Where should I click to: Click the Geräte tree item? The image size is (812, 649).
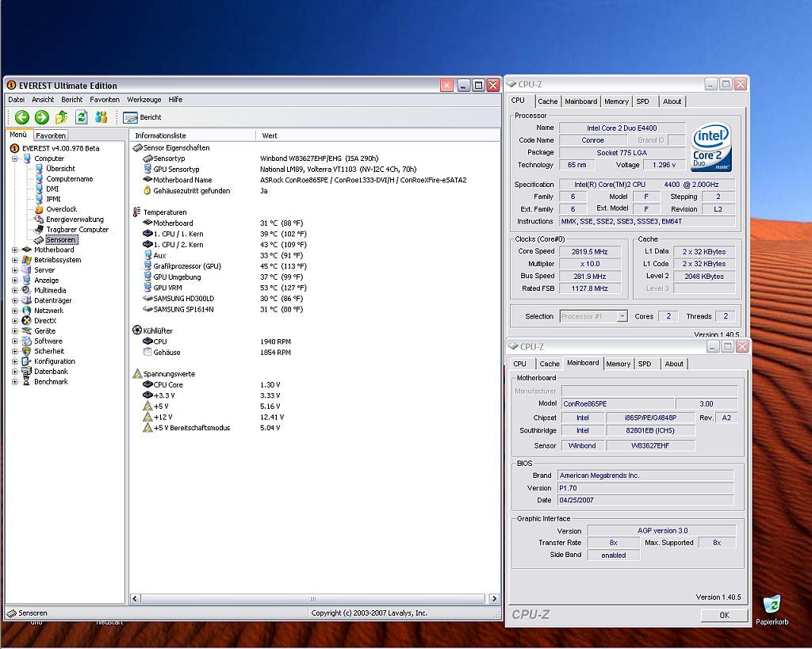pyautogui.click(x=44, y=331)
